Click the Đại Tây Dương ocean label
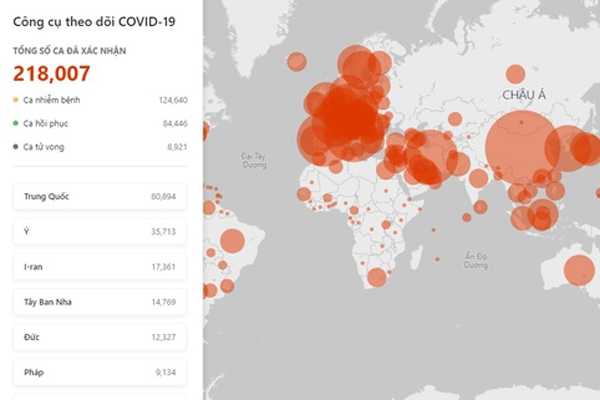600x400 pixels. tap(256, 160)
